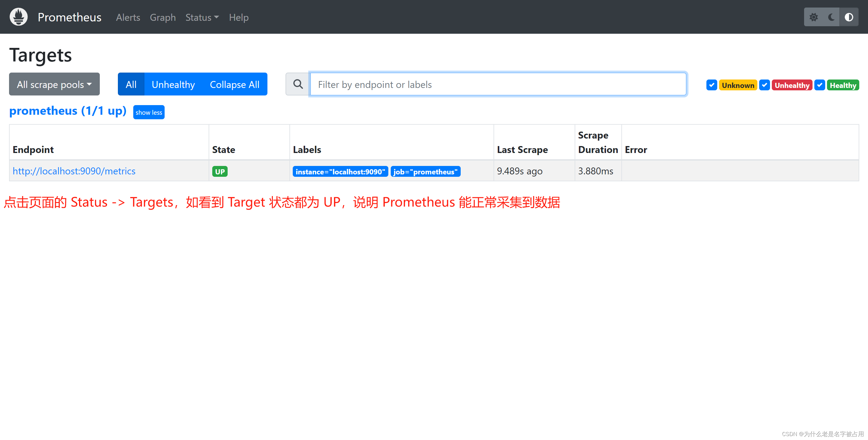Switch to dark theme moon icon

pyautogui.click(x=831, y=17)
